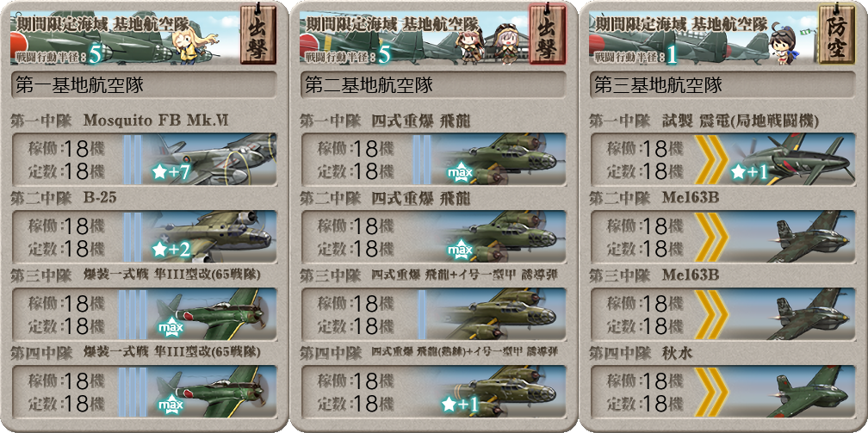The height and width of the screenshot is (433, 868).
Task: Toggle second air base 出撃 wooden plaque
Action: point(547,34)
